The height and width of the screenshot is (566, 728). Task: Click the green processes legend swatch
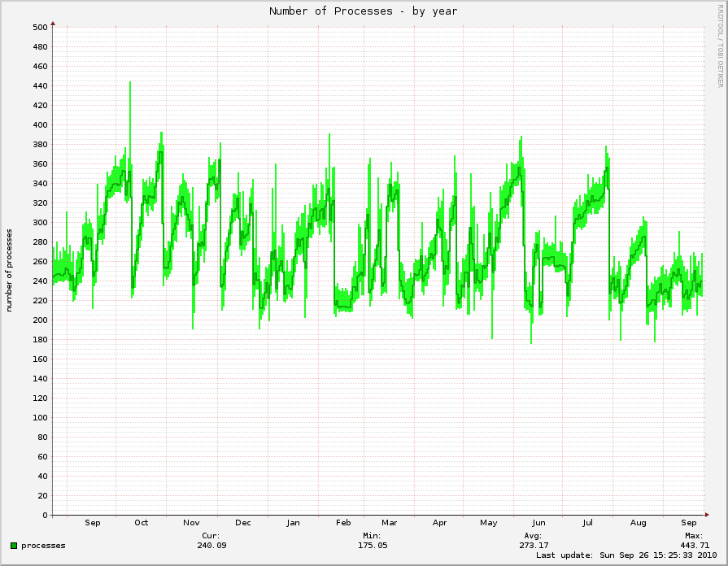14,546
